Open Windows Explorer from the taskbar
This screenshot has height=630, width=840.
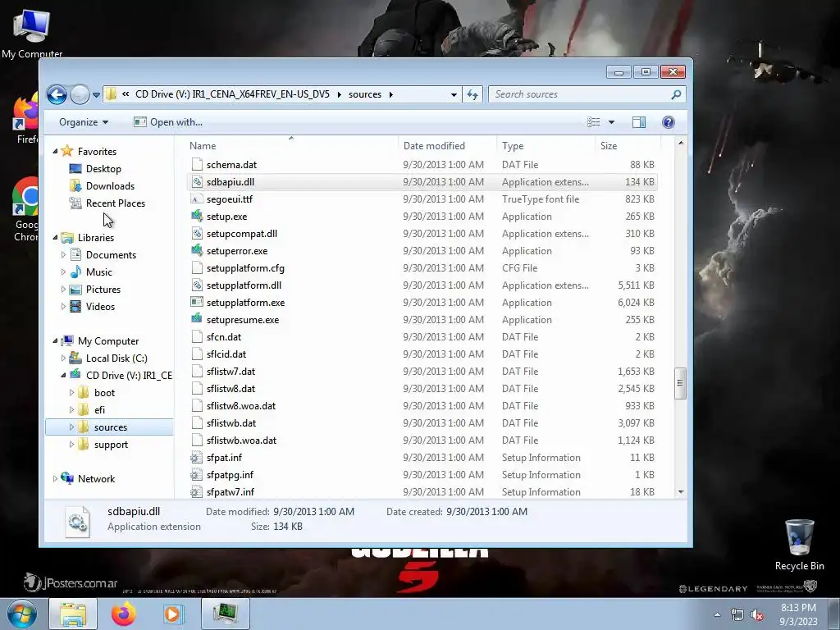73,614
